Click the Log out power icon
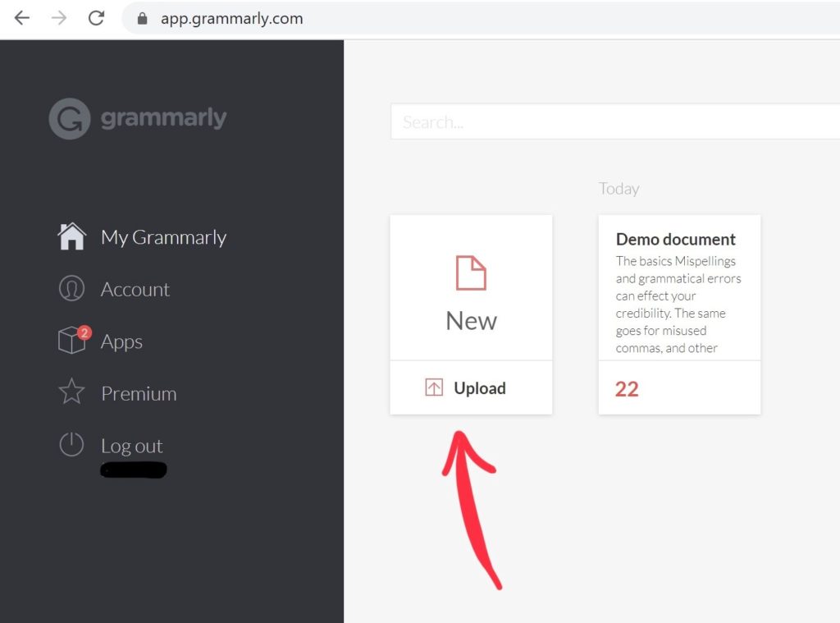840x623 pixels. (x=71, y=444)
